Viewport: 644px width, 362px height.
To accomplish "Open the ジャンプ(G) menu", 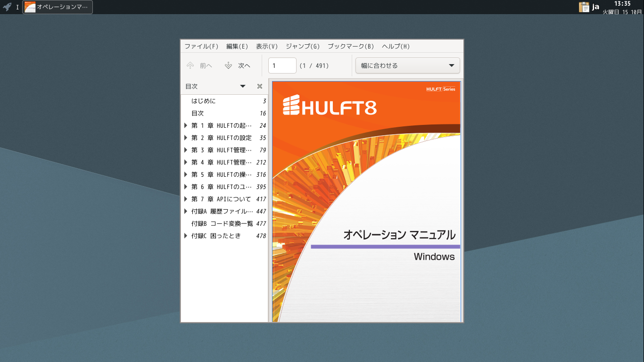I will point(303,46).
